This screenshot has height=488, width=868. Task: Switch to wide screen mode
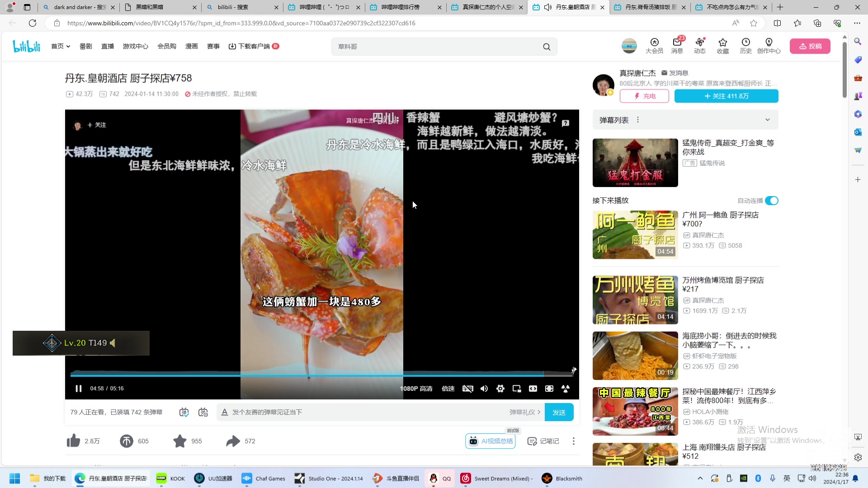point(533,389)
